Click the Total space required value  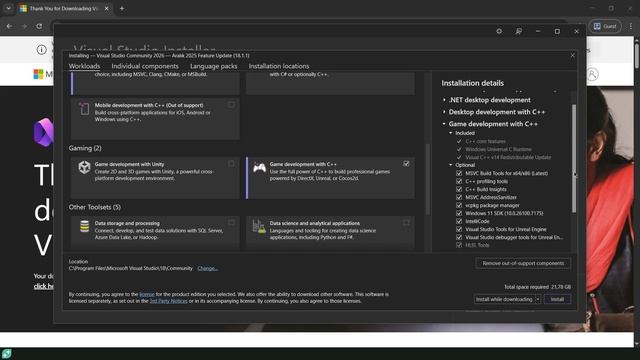tap(561, 287)
